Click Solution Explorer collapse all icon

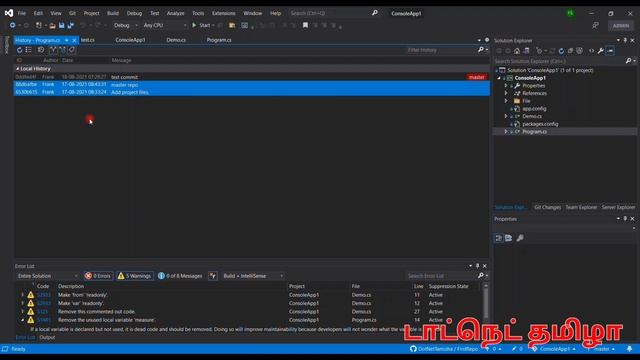(570, 51)
